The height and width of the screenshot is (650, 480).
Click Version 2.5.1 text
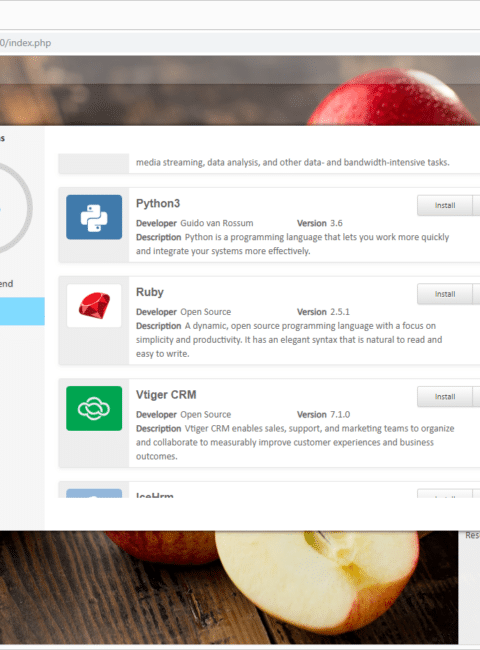point(323,312)
